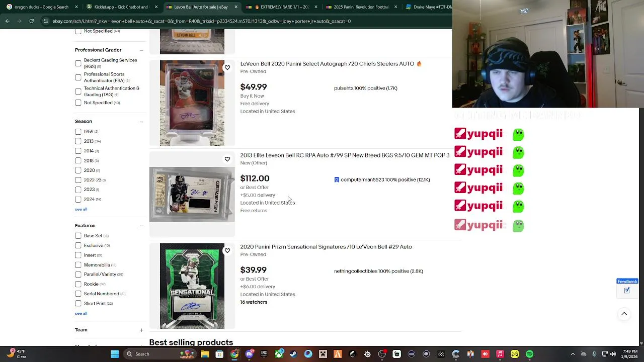Click the $112.00 price text
644x362 pixels.
tap(255, 178)
